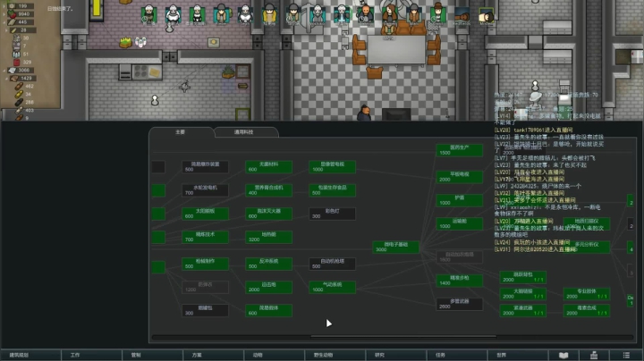Open the 建筑规划 bottom tab

(30, 356)
